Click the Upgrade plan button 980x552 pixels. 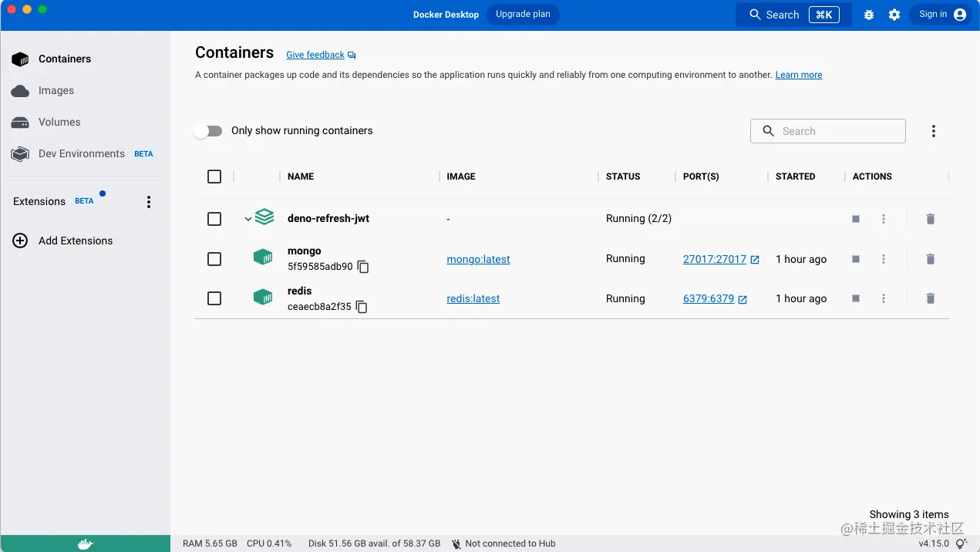point(523,15)
